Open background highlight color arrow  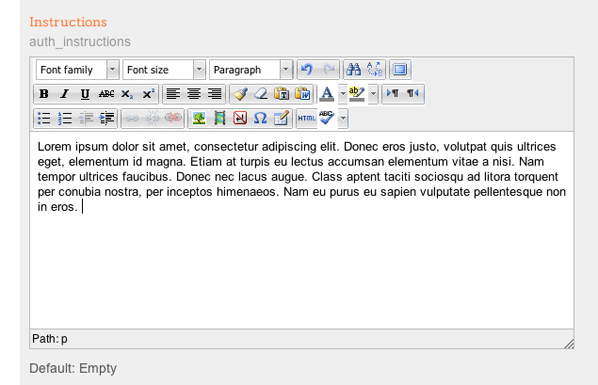[373, 94]
